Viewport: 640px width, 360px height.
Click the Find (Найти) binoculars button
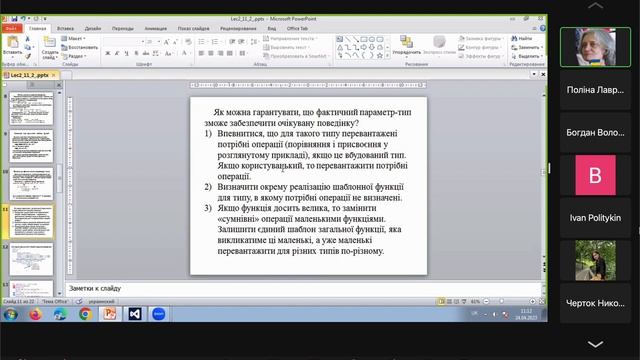[x=522, y=38]
